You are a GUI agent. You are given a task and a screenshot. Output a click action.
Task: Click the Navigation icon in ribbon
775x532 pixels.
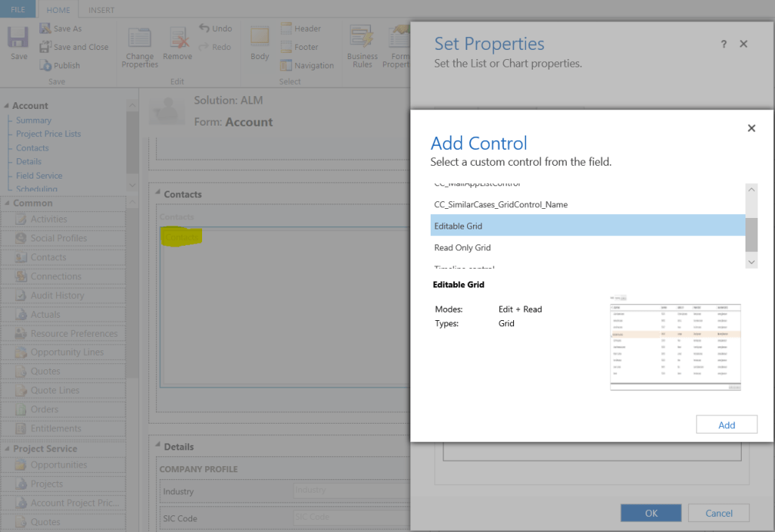[287, 66]
